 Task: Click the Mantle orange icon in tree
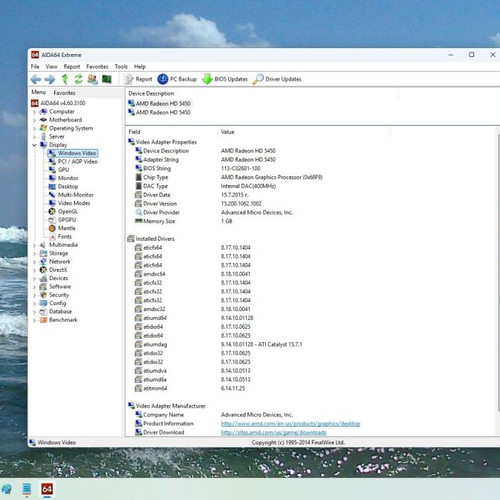coord(52,228)
